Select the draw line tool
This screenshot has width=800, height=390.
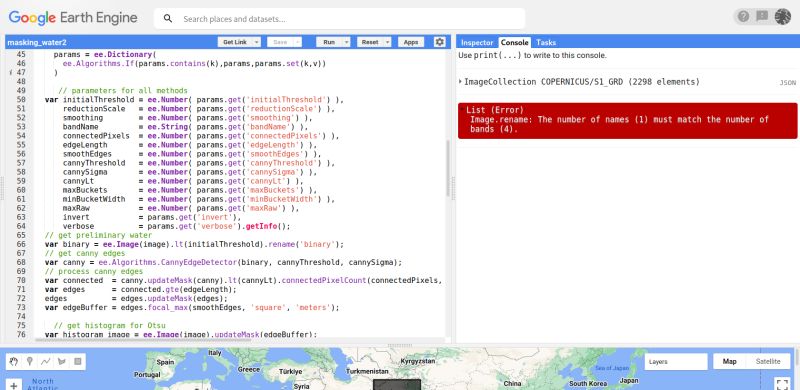(x=46, y=361)
